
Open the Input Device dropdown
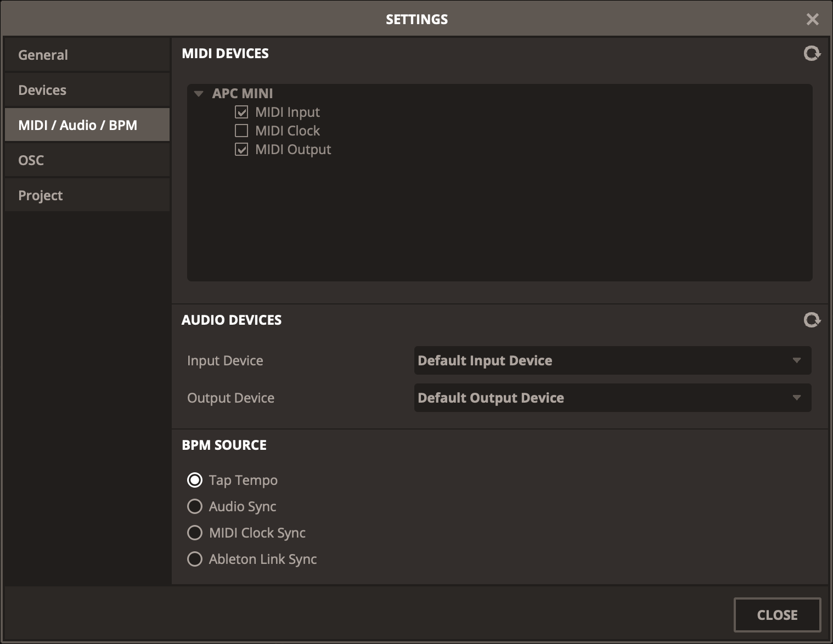point(612,360)
